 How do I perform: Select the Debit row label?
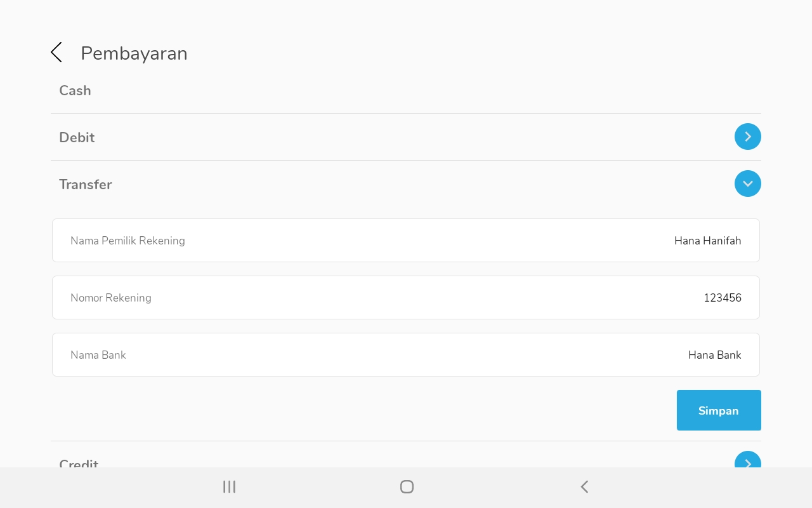(77, 138)
